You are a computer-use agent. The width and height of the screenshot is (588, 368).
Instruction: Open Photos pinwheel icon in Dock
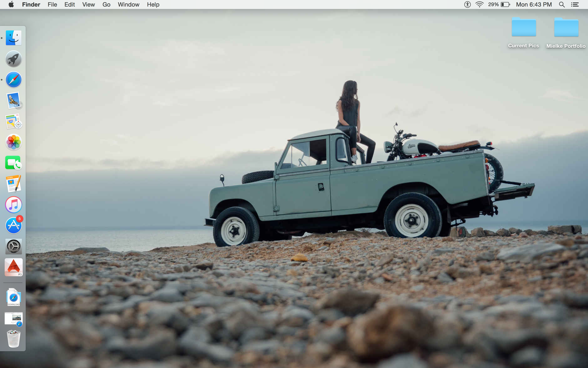pos(14,142)
